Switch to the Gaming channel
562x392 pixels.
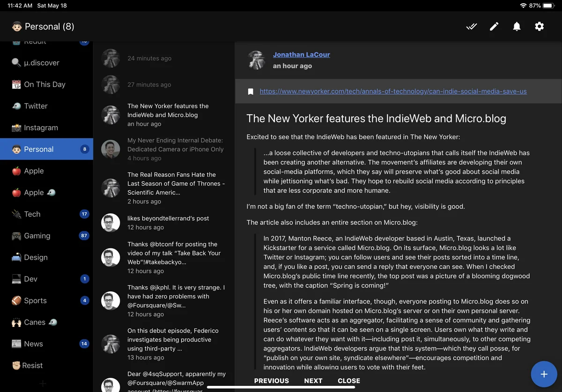[37, 236]
